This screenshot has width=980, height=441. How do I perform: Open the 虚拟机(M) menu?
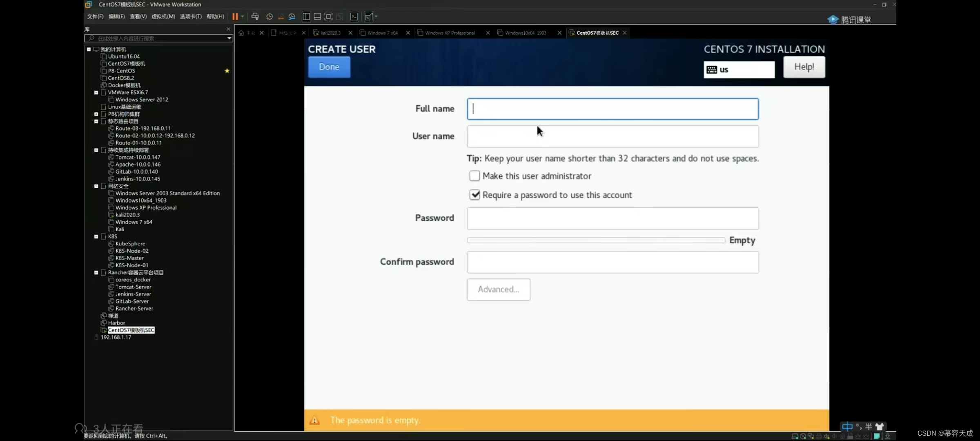163,17
